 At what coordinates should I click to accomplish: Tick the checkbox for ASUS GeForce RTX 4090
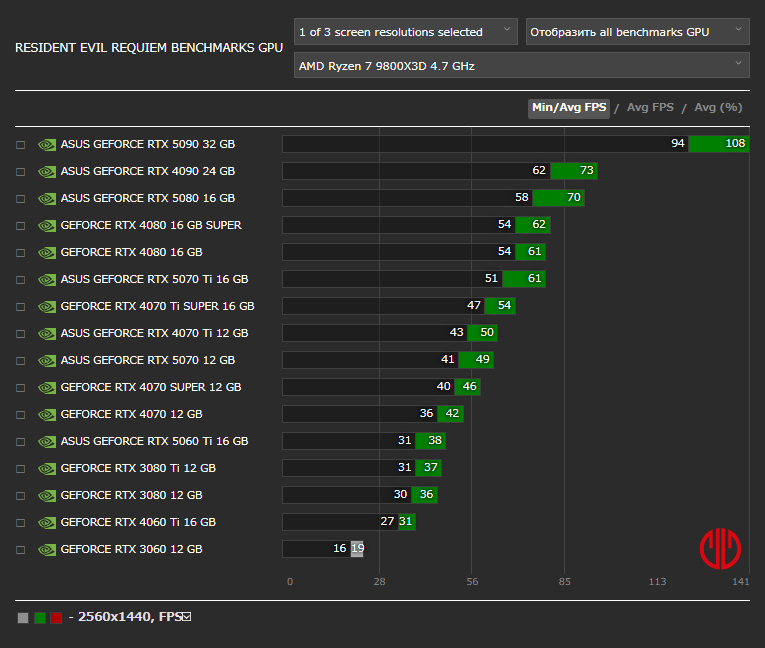pos(21,172)
